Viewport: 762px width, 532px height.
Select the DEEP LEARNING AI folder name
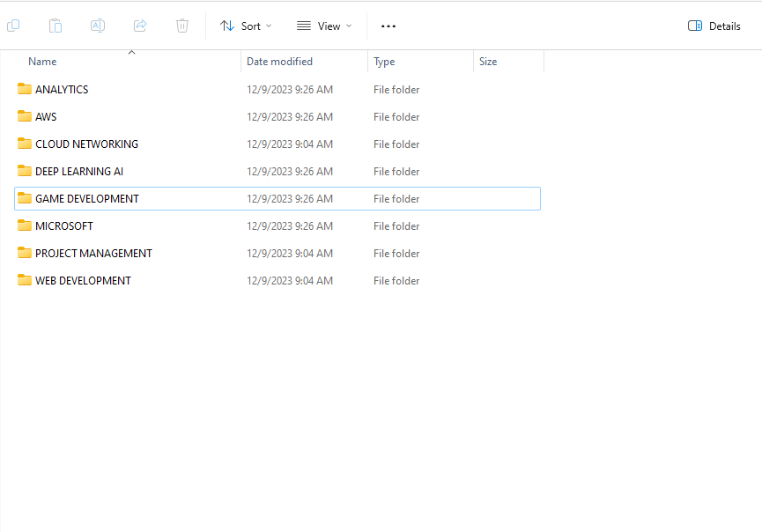click(79, 172)
